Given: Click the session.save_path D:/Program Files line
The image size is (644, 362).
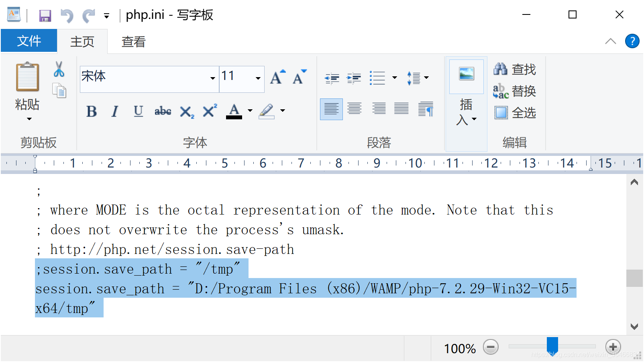Looking at the screenshot, I should pyautogui.click(x=306, y=288).
